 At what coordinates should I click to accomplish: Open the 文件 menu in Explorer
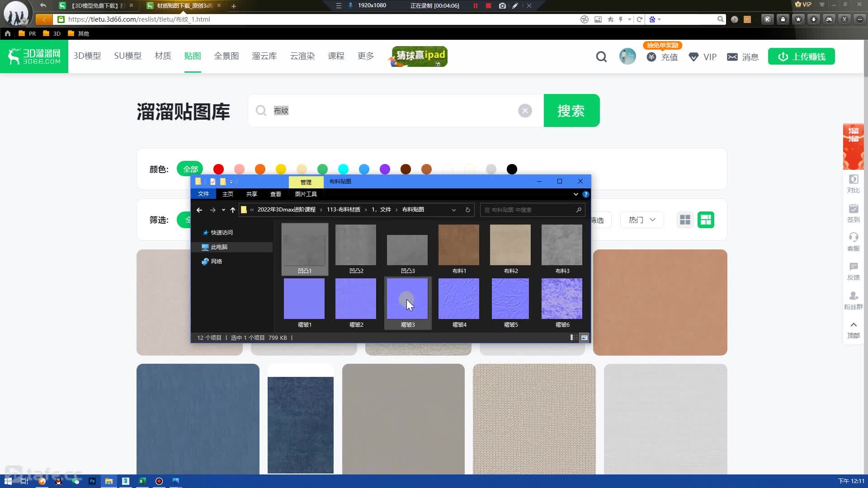[203, 194]
